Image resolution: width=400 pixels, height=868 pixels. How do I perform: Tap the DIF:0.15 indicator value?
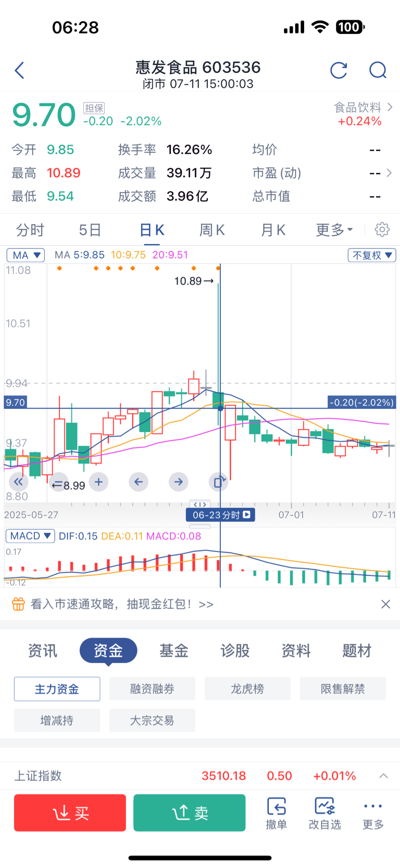(78, 536)
